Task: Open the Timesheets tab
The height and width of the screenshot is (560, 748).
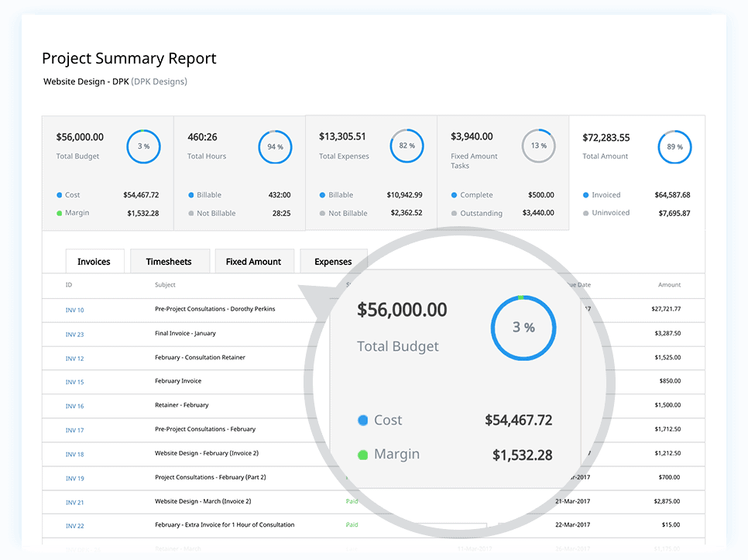Action: tap(168, 262)
